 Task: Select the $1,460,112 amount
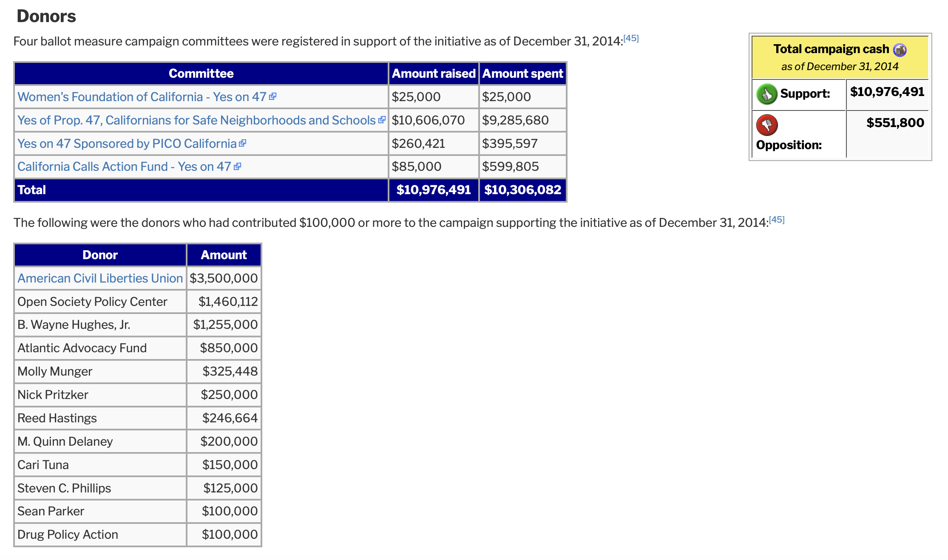pyautogui.click(x=228, y=302)
